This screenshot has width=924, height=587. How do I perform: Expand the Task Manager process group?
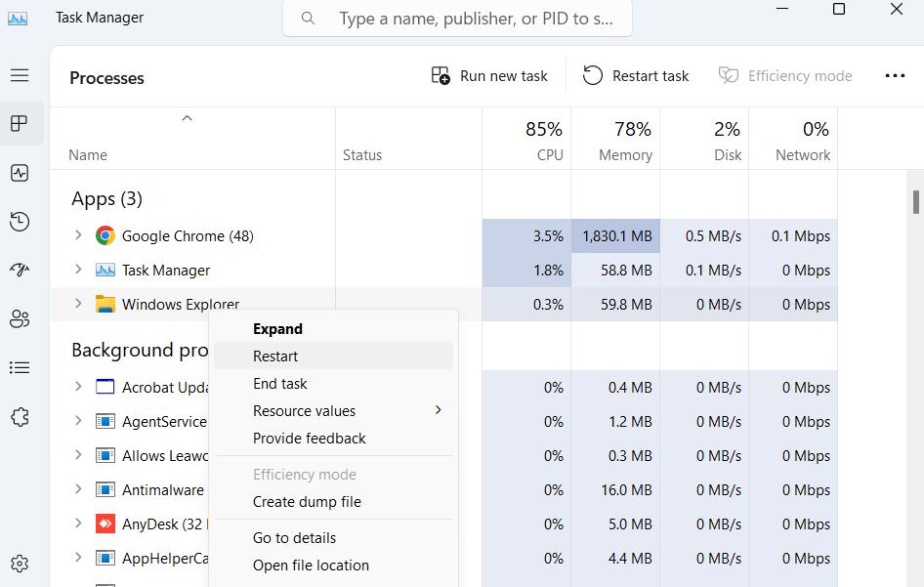click(x=78, y=270)
